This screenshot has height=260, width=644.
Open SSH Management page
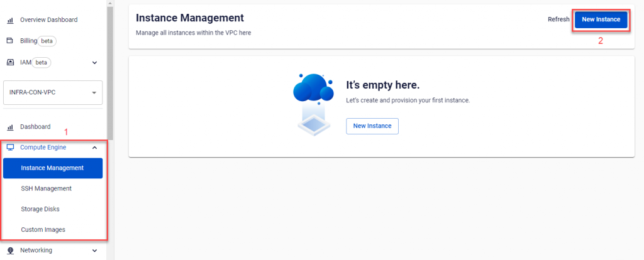[x=46, y=188]
